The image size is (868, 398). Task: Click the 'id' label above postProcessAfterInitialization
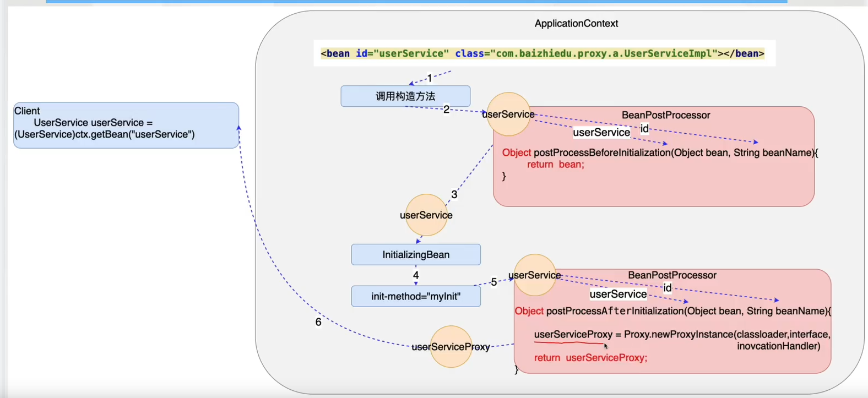coord(667,288)
